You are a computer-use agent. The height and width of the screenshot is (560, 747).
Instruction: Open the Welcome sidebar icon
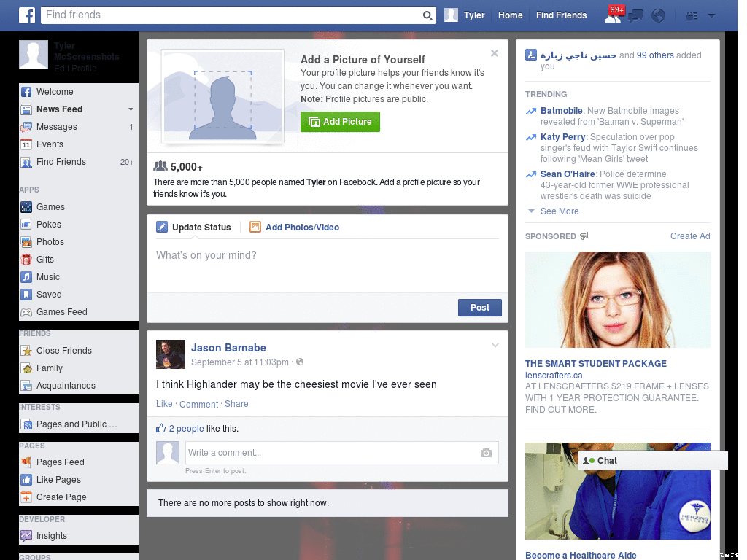point(26,92)
